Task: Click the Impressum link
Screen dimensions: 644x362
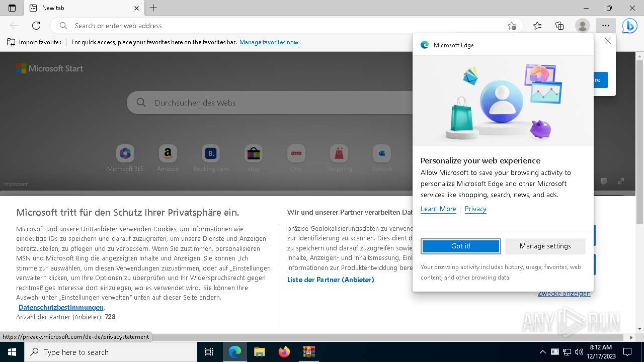Action: click(16, 184)
